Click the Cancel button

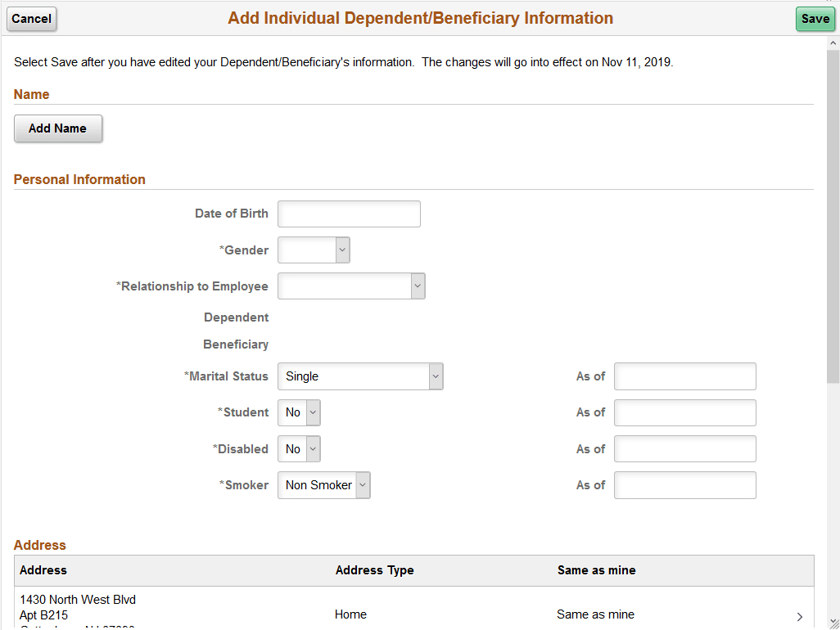pyautogui.click(x=31, y=19)
